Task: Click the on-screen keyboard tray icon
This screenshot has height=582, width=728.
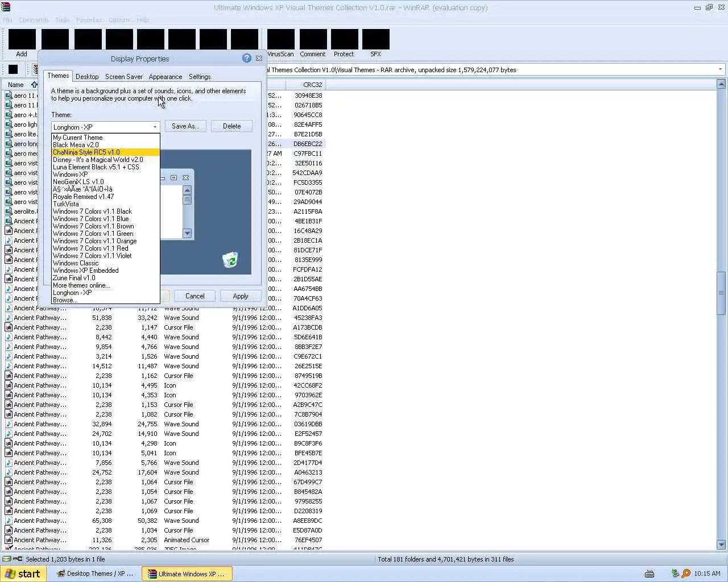Action: coord(650,573)
